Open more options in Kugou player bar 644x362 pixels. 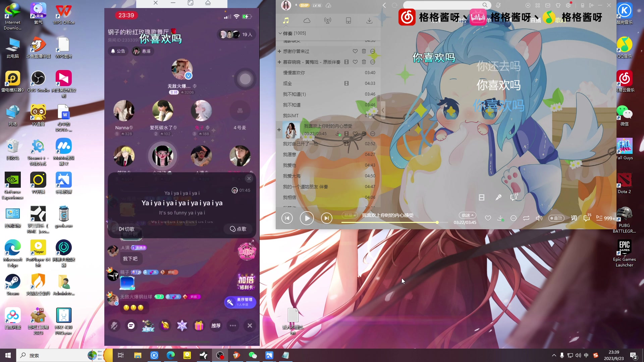click(x=513, y=218)
